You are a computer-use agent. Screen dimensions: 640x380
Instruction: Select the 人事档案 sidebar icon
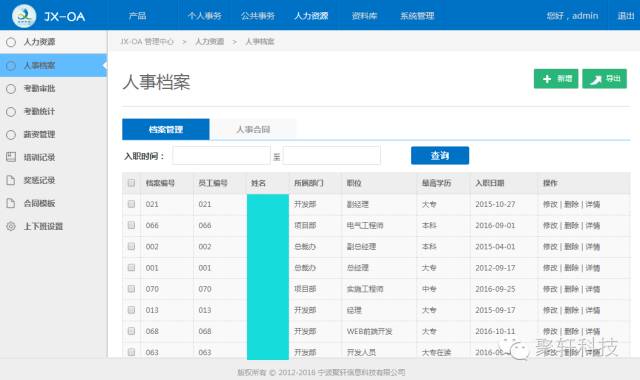[x=11, y=65]
